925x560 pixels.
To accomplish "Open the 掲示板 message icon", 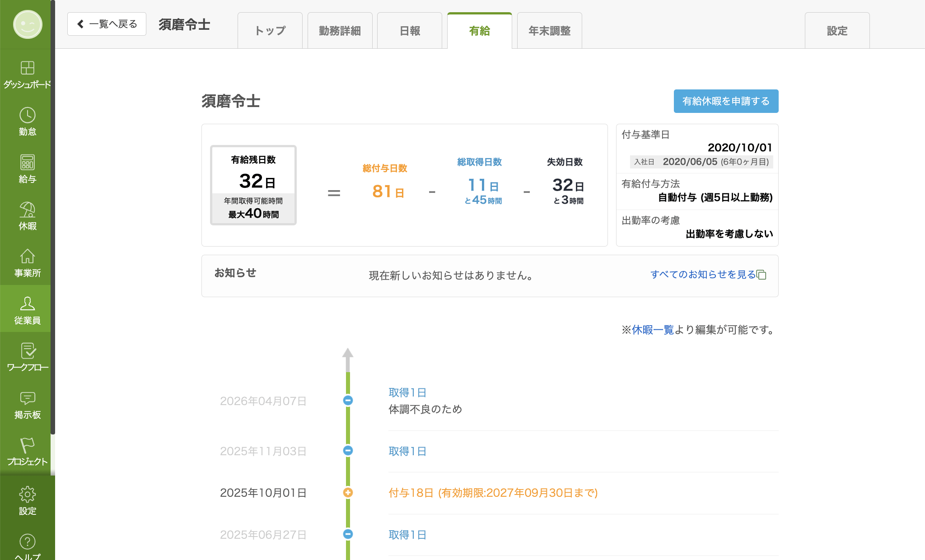I will (27, 398).
